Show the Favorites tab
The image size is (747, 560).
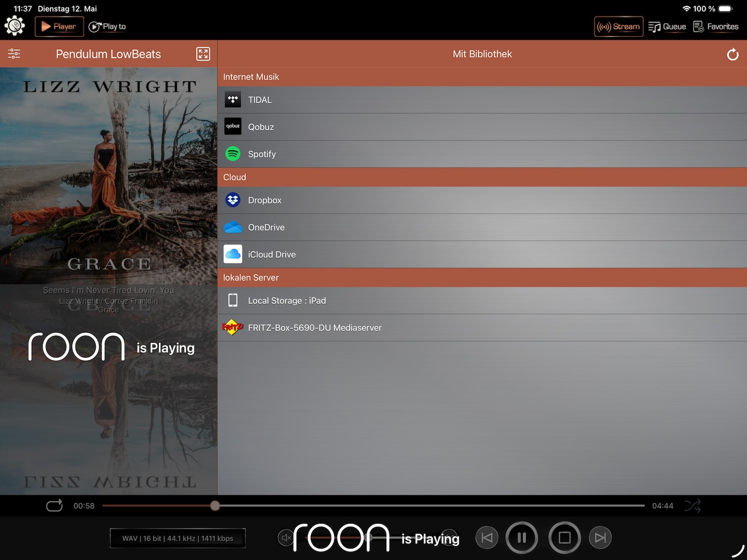coord(716,26)
